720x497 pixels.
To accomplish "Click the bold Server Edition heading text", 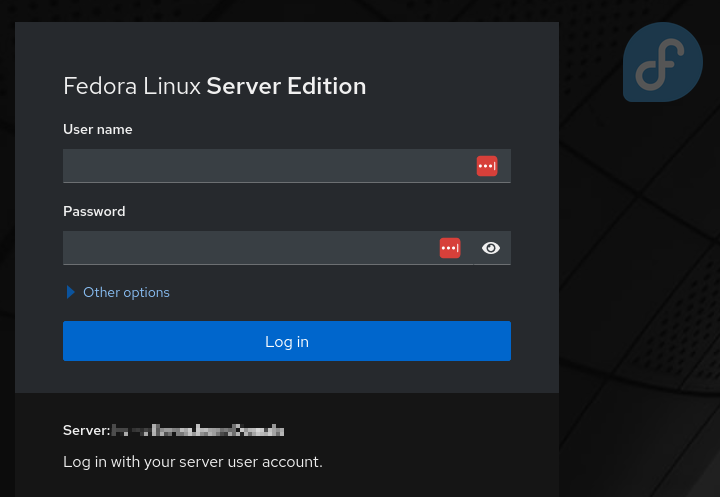I will [286, 86].
